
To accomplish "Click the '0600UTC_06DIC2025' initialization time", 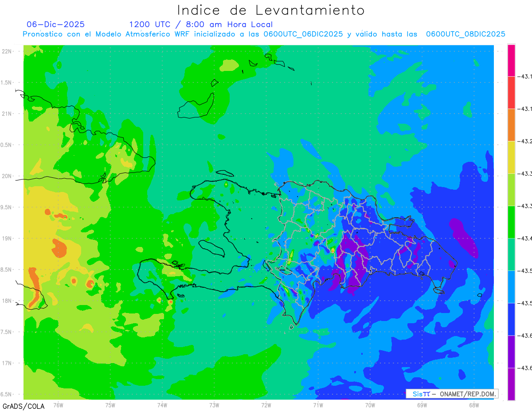I will (x=303, y=34).
